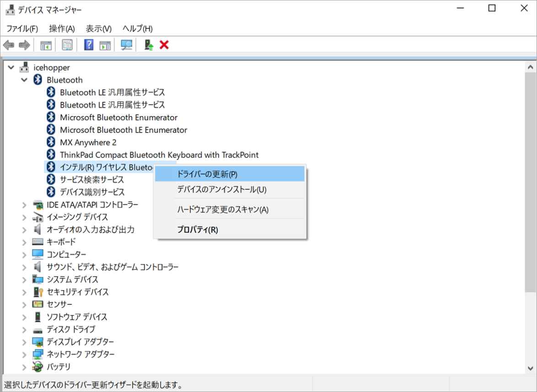Expand the ディスプレイ アダプター category
The height and width of the screenshot is (392, 537).
[24, 342]
